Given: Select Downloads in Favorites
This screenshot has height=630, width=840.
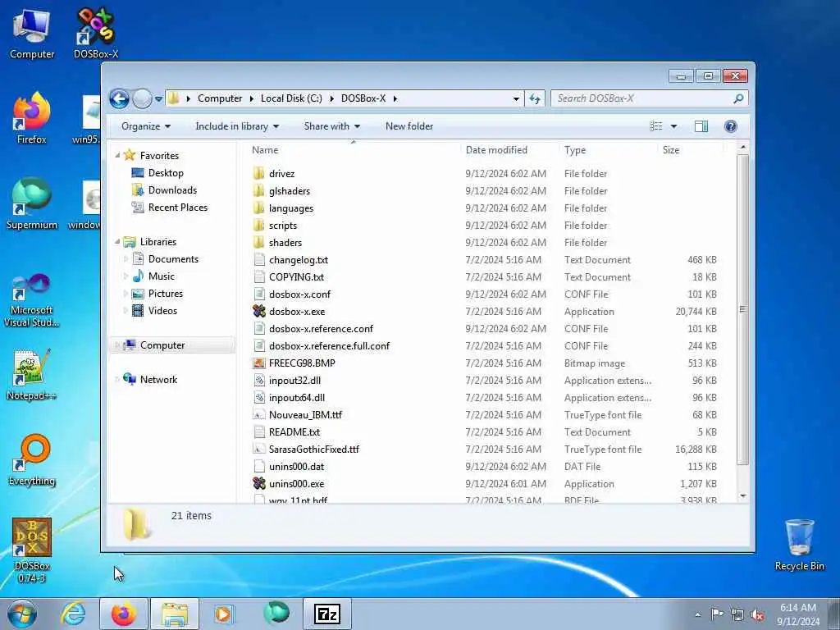Looking at the screenshot, I should point(172,190).
